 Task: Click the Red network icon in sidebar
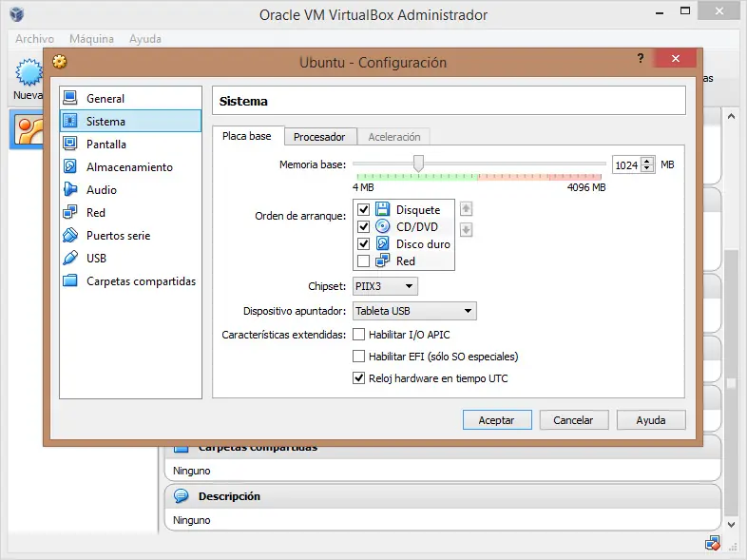70,212
